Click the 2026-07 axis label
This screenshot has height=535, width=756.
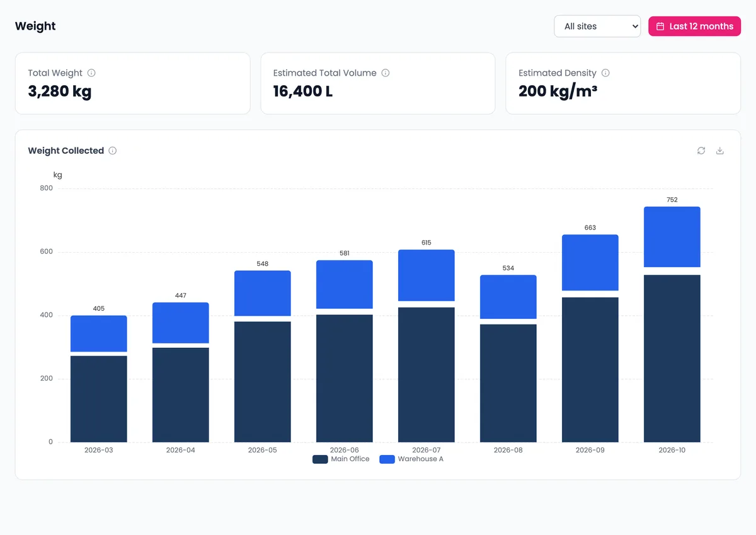coord(427,450)
